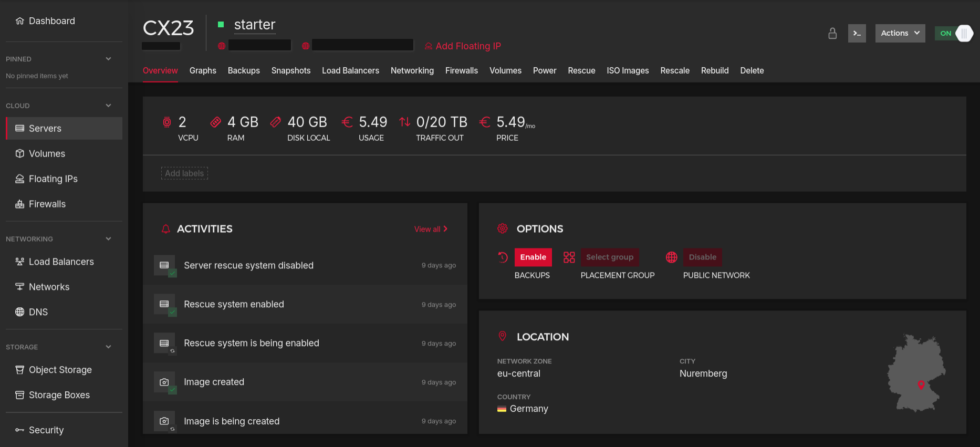Open the Power tab
Screen dimensions: 980x447
click(x=545, y=70)
